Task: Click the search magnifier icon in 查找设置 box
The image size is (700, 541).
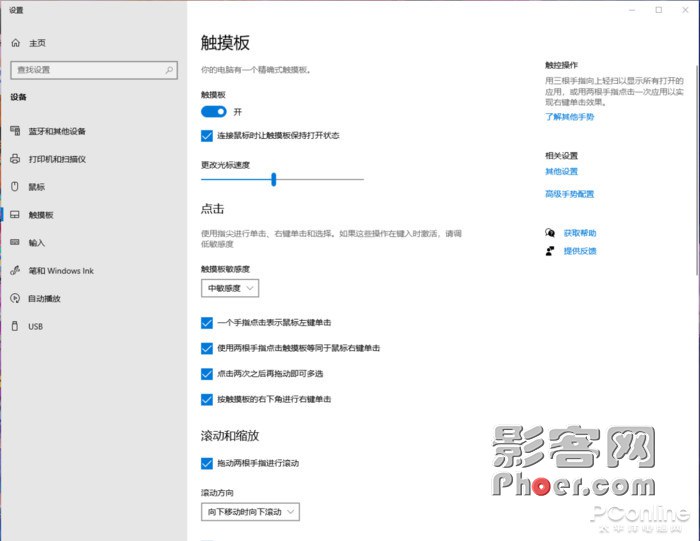Action: pos(169,70)
